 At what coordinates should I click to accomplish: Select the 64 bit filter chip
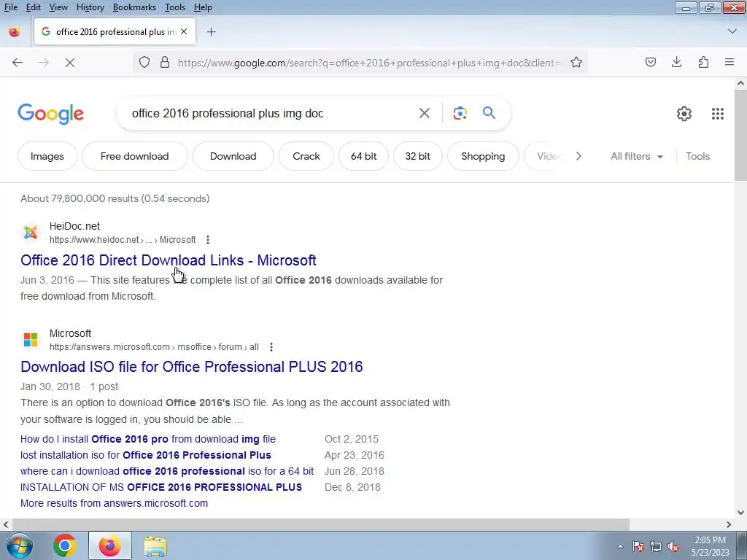point(363,156)
